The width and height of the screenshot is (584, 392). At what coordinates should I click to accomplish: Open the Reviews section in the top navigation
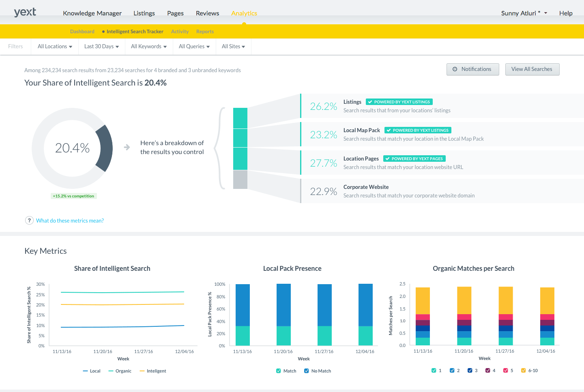point(207,13)
